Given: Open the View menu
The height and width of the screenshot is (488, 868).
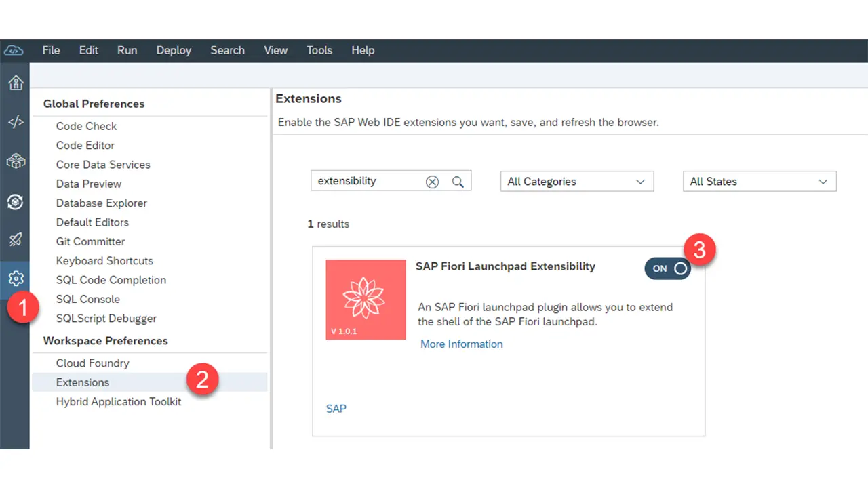Looking at the screenshot, I should click(275, 50).
